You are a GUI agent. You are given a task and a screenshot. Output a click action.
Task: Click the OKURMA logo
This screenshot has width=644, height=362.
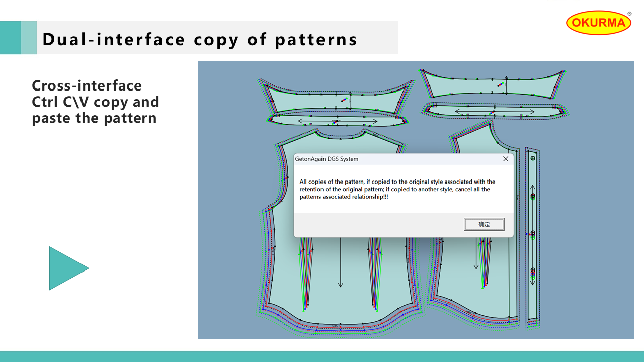[x=598, y=23]
